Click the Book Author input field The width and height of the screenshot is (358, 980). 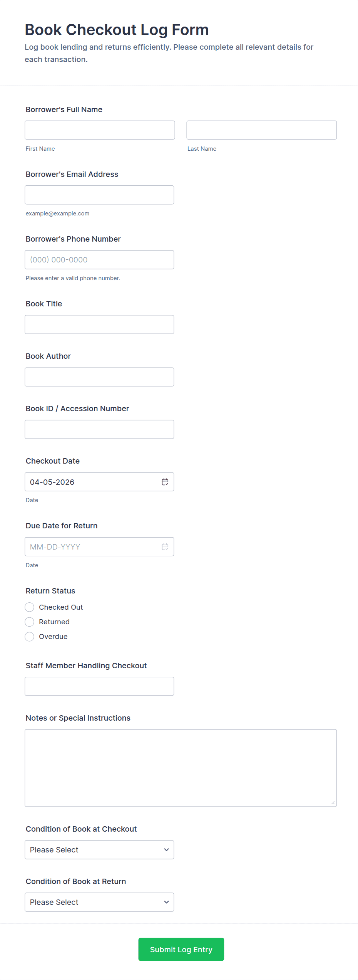pyautogui.click(x=99, y=377)
